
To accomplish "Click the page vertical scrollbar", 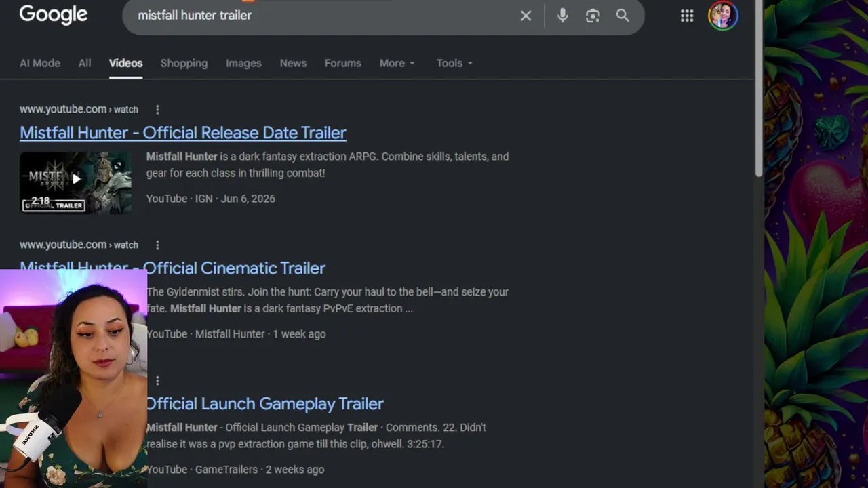I will click(759, 88).
